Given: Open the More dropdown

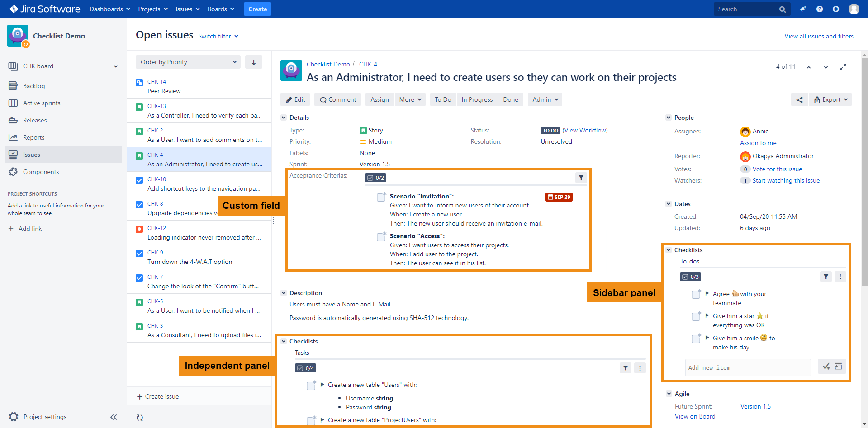Looking at the screenshot, I should click(x=409, y=99).
